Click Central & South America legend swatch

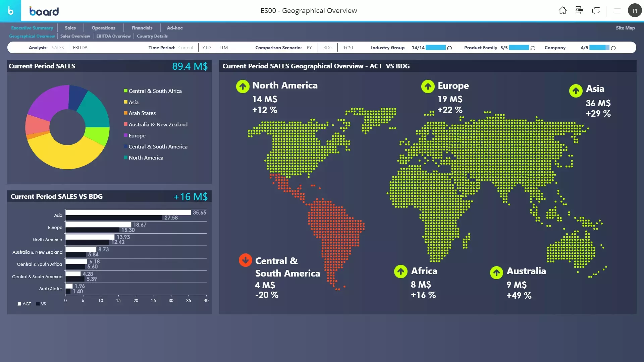click(126, 146)
